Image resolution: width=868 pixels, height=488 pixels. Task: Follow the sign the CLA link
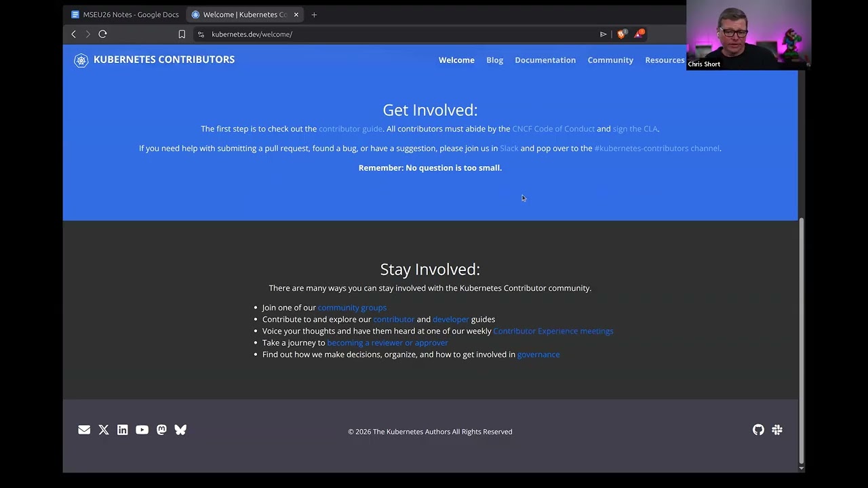coord(635,129)
